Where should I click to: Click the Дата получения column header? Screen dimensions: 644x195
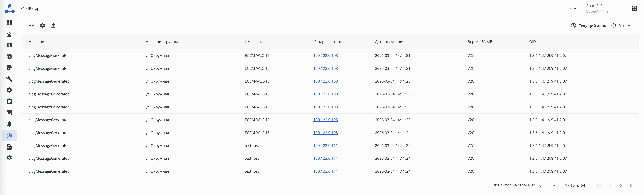coord(389,42)
